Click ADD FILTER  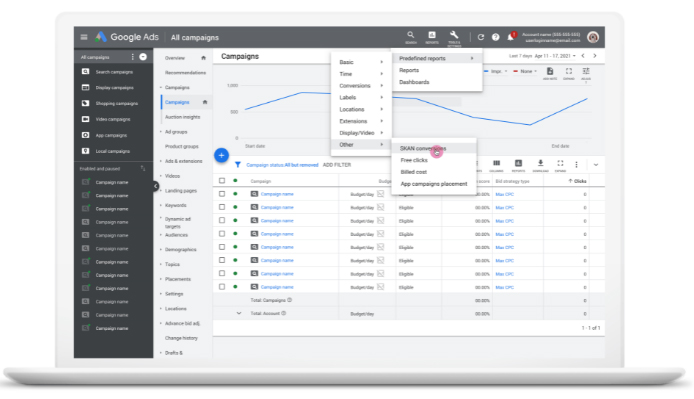point(337,165)
